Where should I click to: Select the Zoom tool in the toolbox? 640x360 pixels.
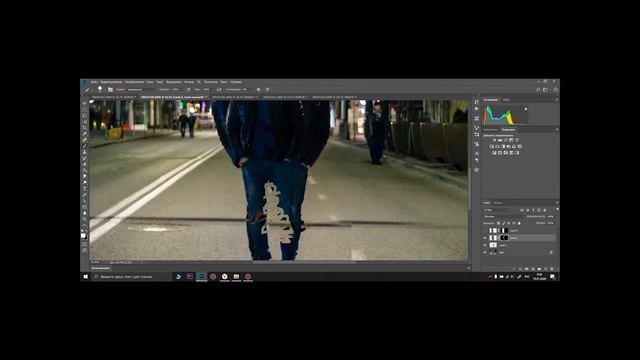click(84, 219)
